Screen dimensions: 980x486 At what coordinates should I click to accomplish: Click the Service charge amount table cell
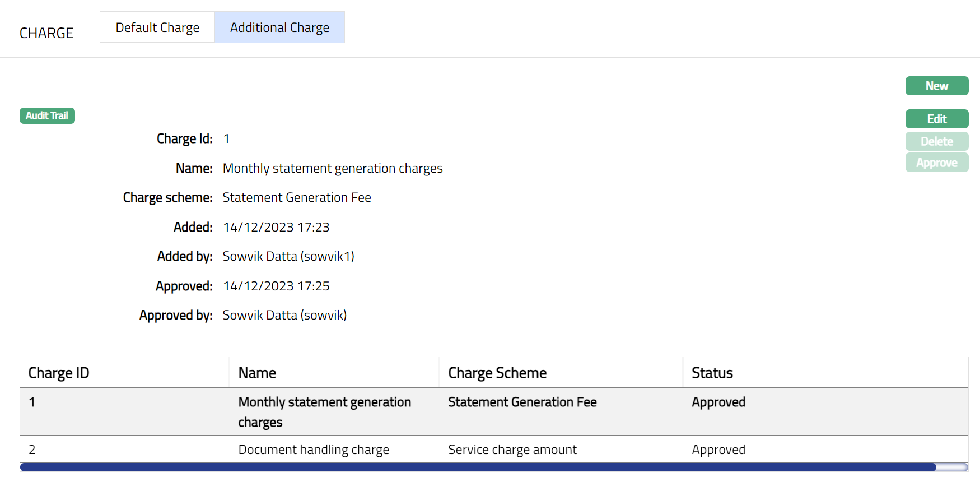pos(512,450)
